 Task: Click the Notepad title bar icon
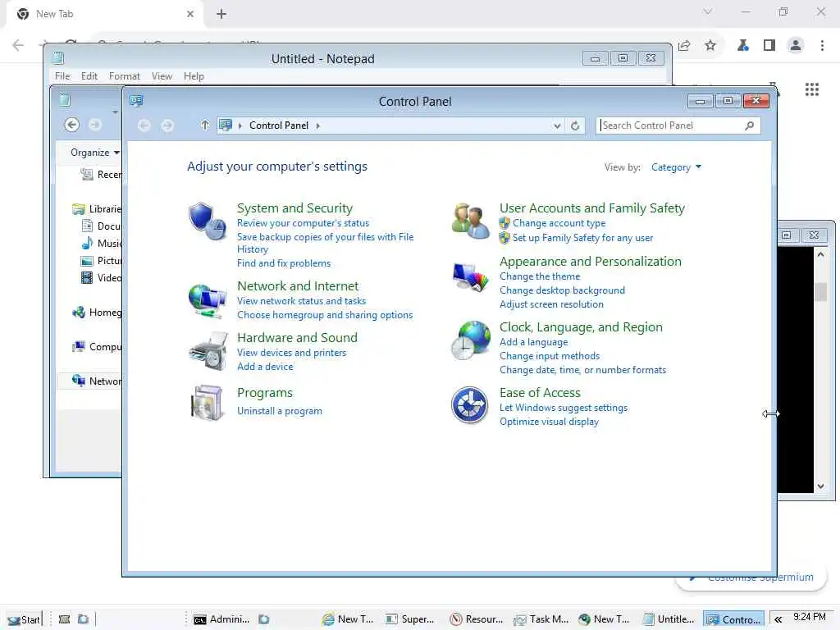(x=58, y=58)
